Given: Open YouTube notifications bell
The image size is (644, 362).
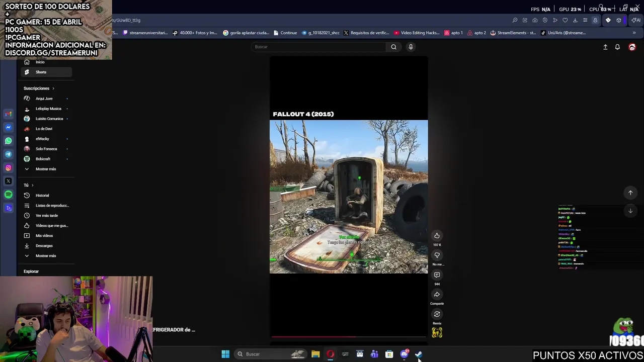Looking at the screenshot, I should pos(617,47).
